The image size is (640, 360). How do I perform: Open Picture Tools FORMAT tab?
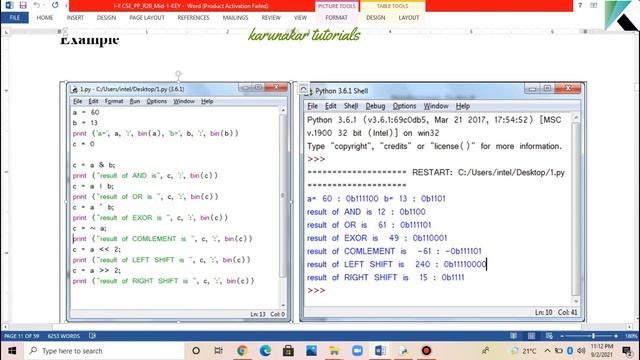pos(336,18)
